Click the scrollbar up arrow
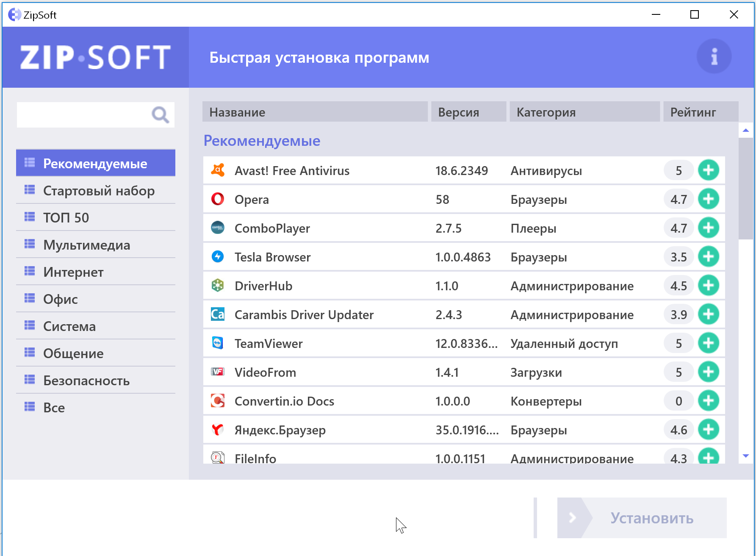Screen dimensions: 756x556 point(746,131)
